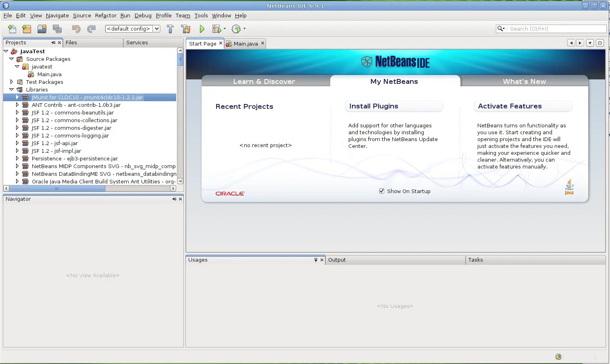This screenshot has width=610, height=364.
Task: Toggle the Show On Startup checkbox
Action: coord(381,191)
